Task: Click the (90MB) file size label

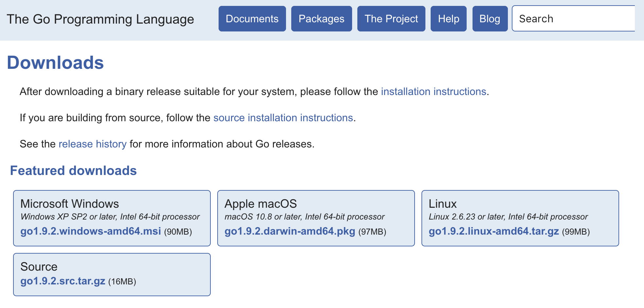Action: [x=178, y=232]
